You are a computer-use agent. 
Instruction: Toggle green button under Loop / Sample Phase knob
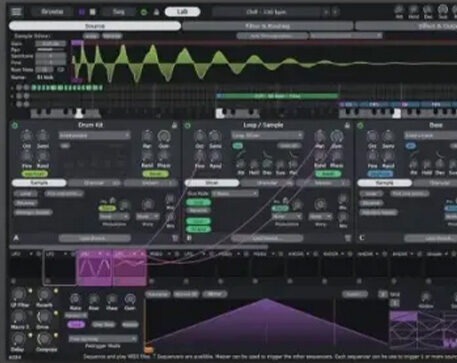328,174
